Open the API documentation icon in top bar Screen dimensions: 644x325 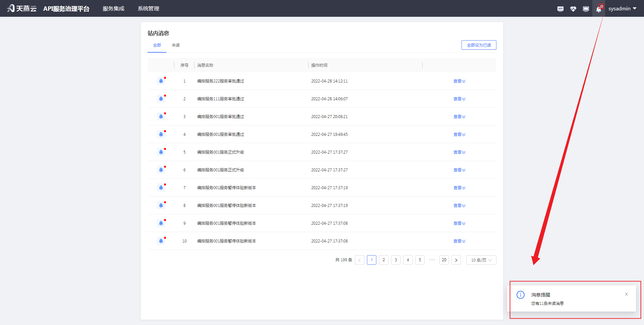560,9
